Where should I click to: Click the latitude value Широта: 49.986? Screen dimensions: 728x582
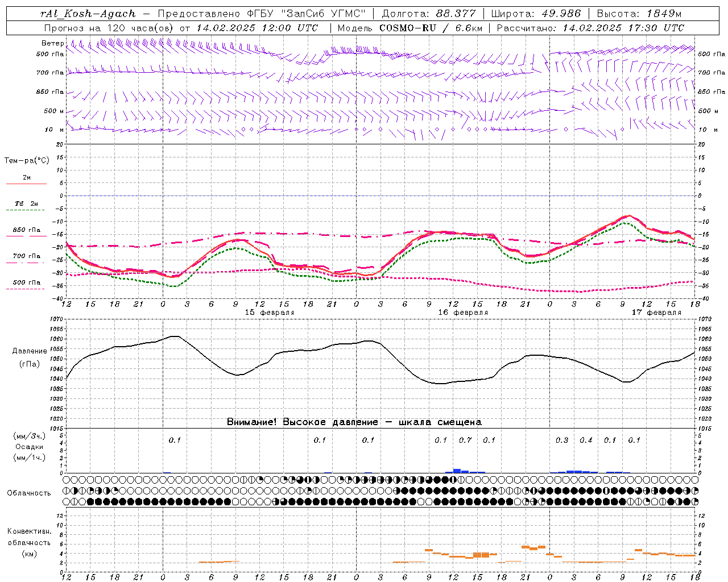536,14
